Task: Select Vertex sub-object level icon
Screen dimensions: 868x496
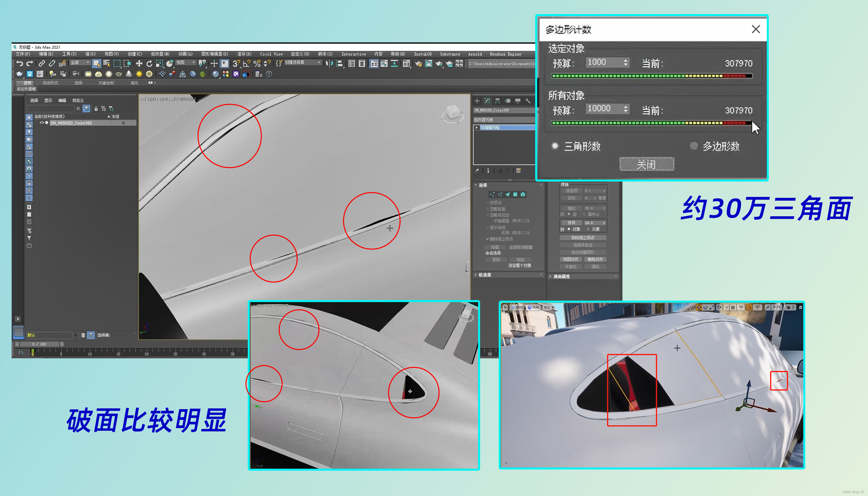Action: click(x=492, y=194)
